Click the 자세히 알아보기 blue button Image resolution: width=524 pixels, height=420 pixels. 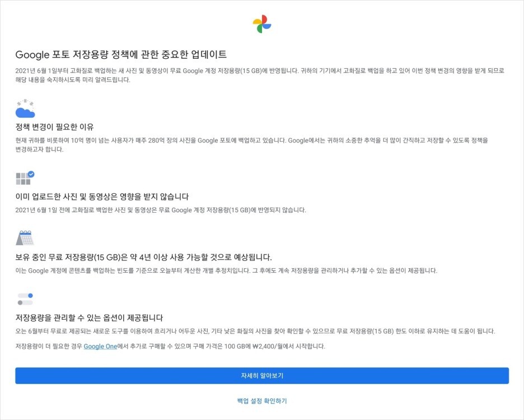(x=262, y=376)
